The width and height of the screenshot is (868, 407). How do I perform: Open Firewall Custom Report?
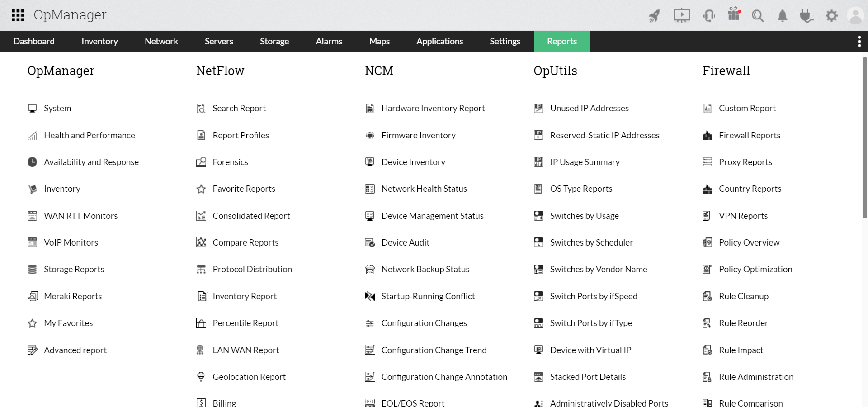point(747,108)
